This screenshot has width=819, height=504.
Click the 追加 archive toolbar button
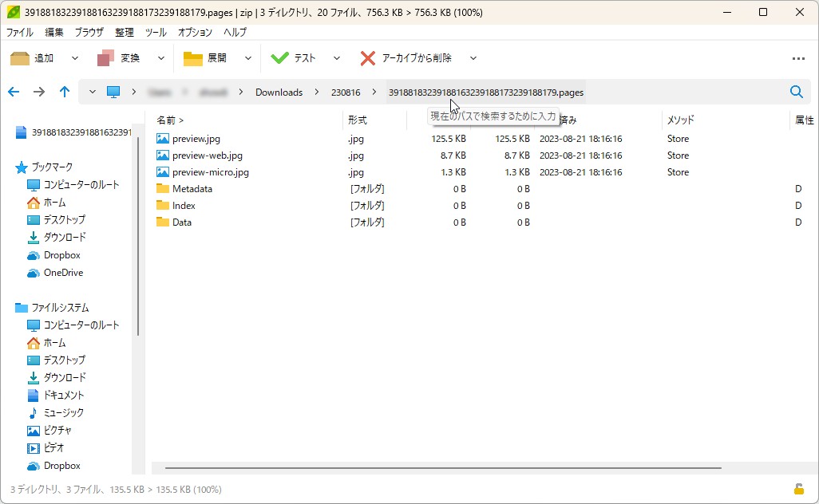(33, 58)
